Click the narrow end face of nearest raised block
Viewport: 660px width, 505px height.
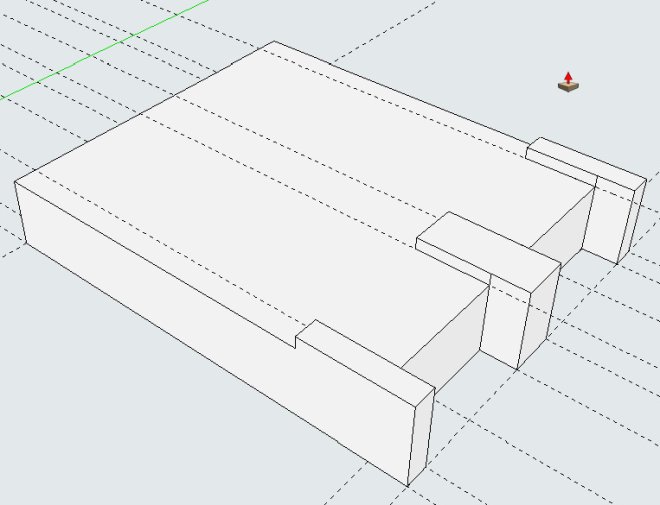[x=421, y=436]
